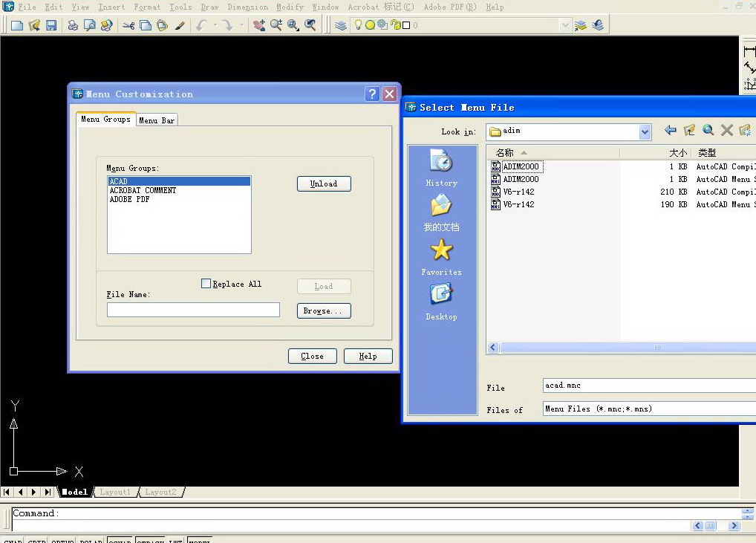Click the New drawing toolbar icon
Viewport: 756px width, 543px height.
coord(17,25)
